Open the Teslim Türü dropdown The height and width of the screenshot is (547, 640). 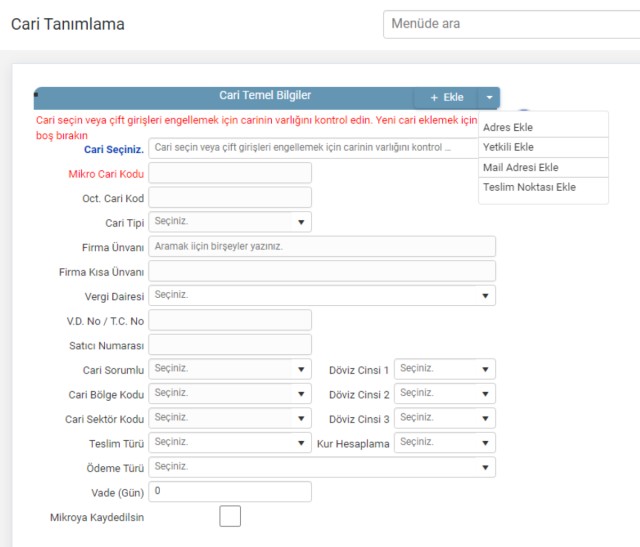[230, 442]
